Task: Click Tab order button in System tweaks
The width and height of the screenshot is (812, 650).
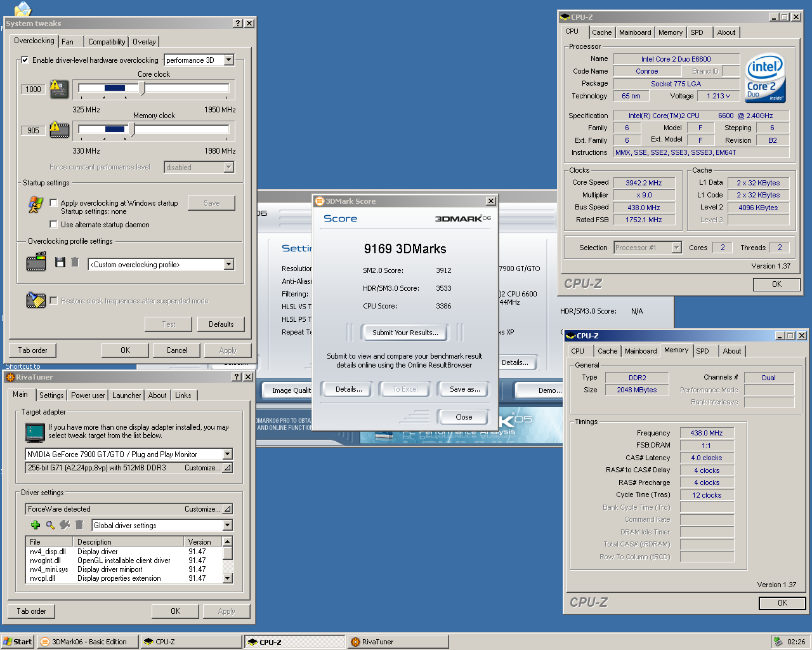Action: [32, 350]
